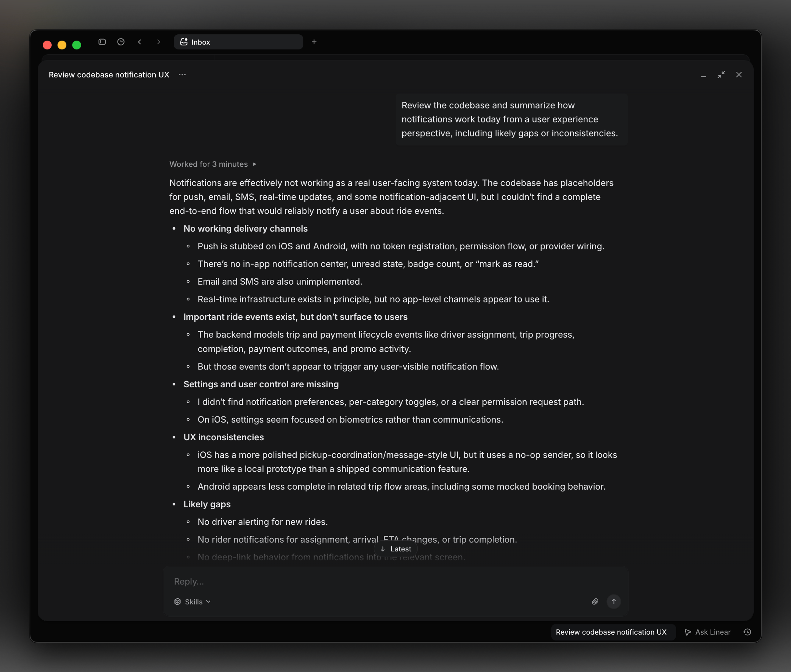Image resolution: width=791 pixels, height=672 pixels.
Task: Expand the Worked for 3 minutes details
Action: click(x=213, y=164)
